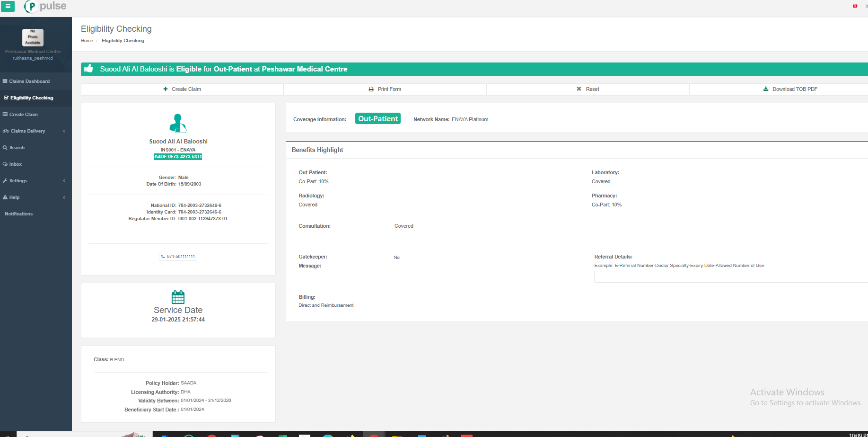This screenshot has width=868, height=437.
Task: Click the No Photo Available profile picture
Action: [x=33, y=37]
